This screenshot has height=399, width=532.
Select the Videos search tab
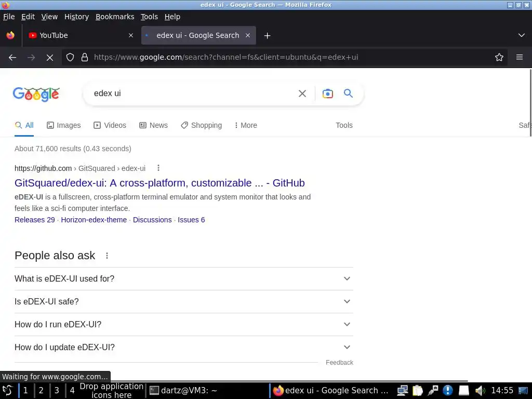coord(110,125)
